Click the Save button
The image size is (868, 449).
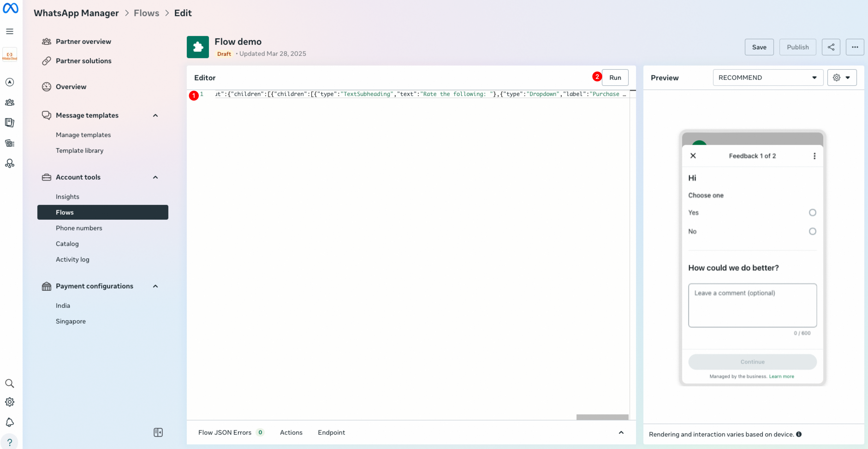coord(759,47)
